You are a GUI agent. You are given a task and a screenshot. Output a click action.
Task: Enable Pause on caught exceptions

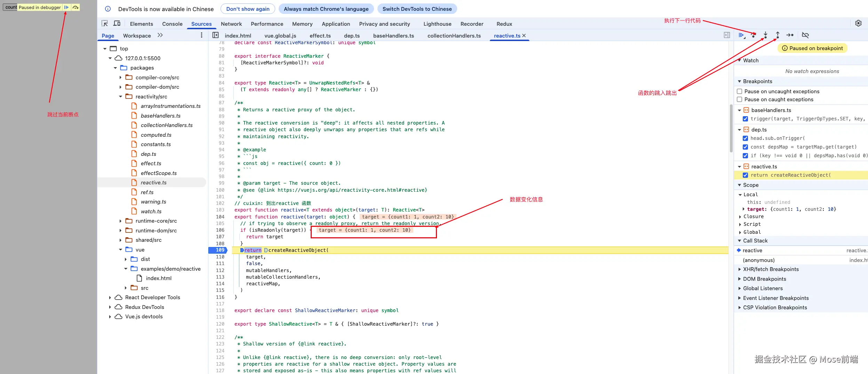pos(740,100)
